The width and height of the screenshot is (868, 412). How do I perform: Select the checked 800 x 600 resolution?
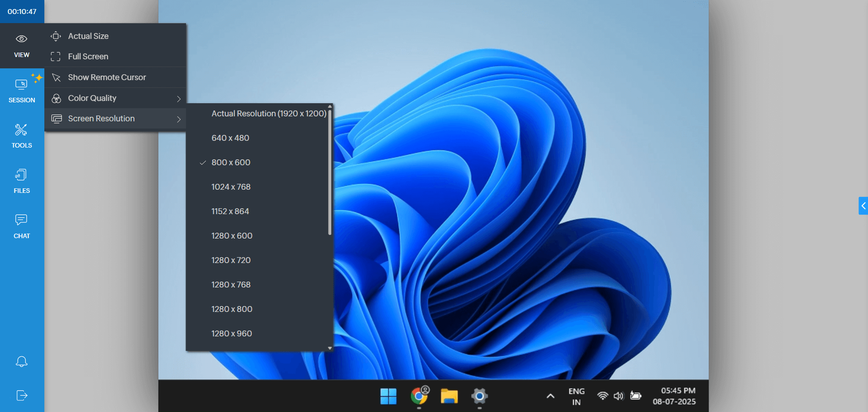pos(231,163)
